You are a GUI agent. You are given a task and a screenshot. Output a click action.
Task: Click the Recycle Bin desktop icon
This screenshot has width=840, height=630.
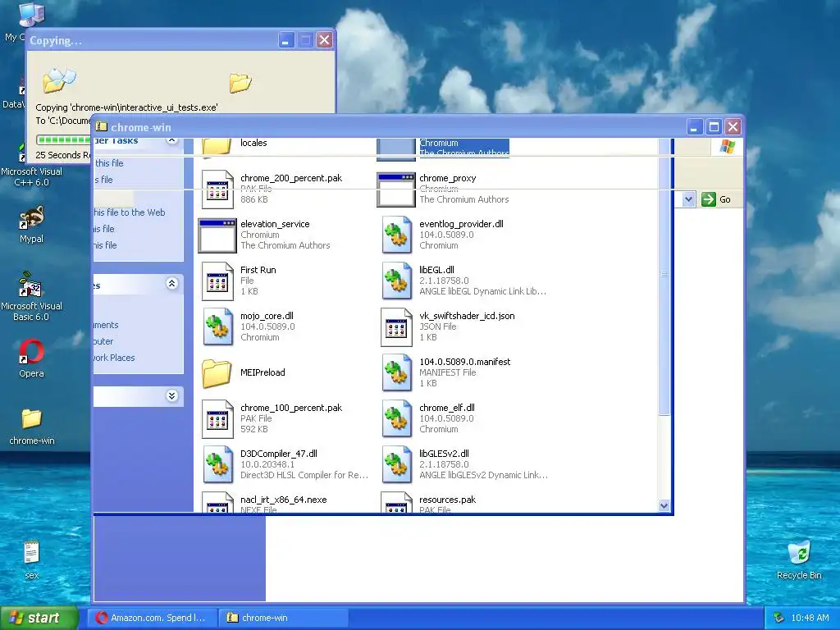(799, 553)
